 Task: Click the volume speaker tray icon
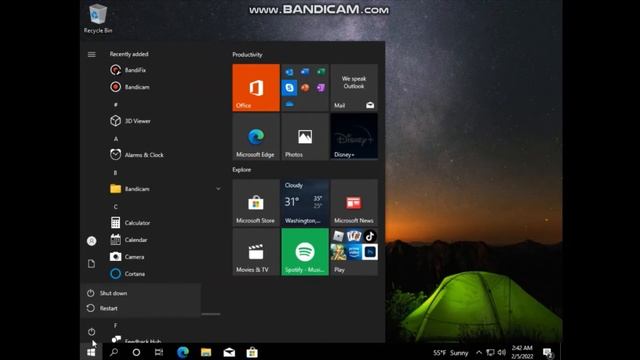tap(502, 353)
